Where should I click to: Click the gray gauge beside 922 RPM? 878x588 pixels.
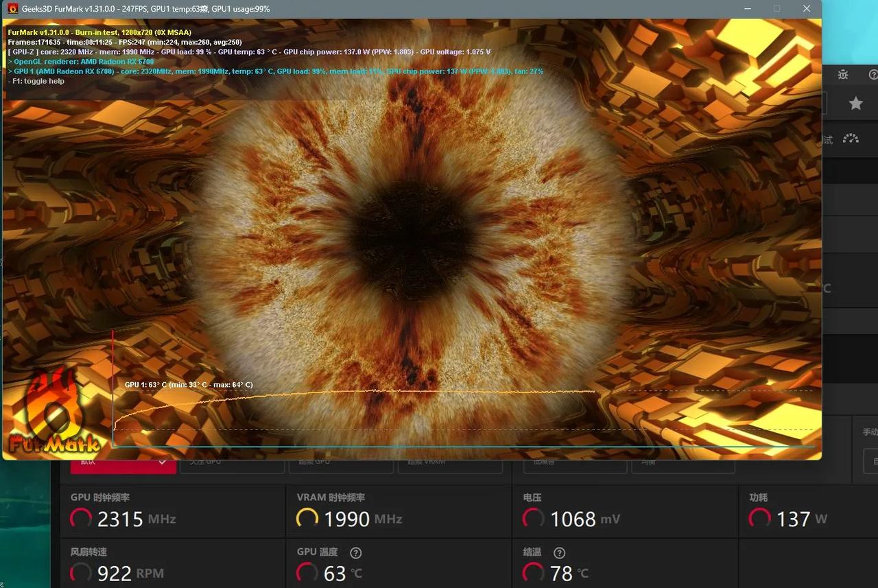(81, 573)
